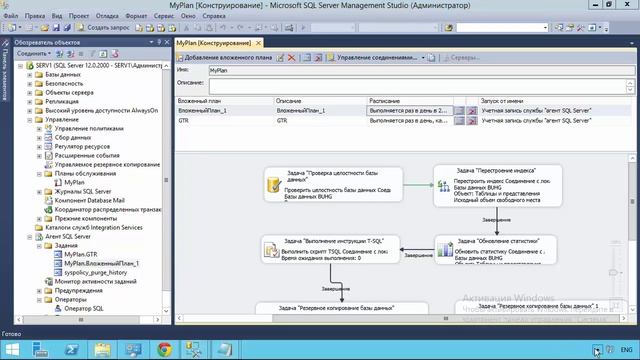Select the syspolicy_purge_history job
The height and width of the screenshot is (360, 640).
pyautogui.click(x=96, y=272)
